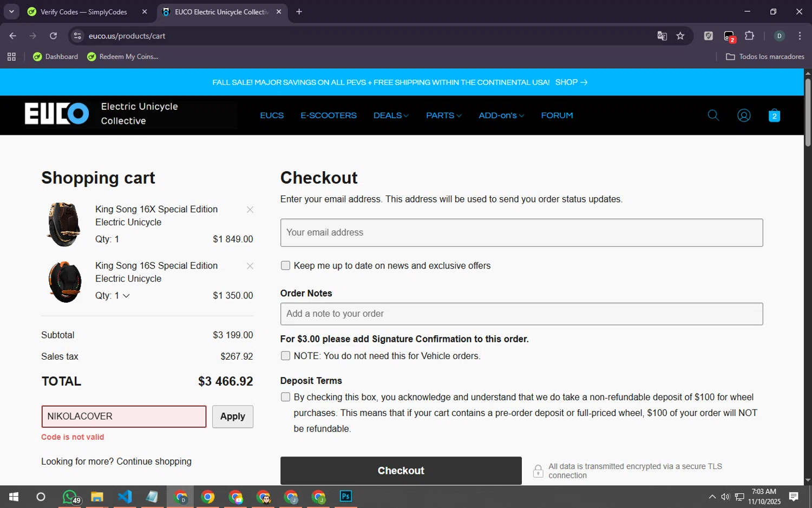Open the tab search dropdown arrow

click(x=11, y=12)
